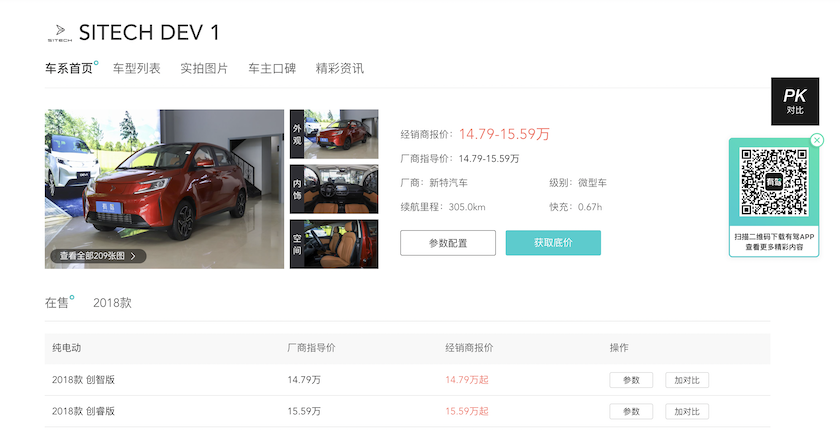Click the 获取底价 button

pyautogui.click(x=553, y=243)
